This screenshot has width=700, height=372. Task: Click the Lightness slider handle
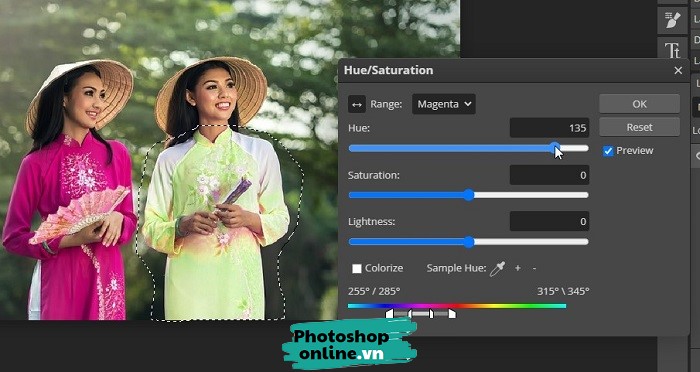468,242
